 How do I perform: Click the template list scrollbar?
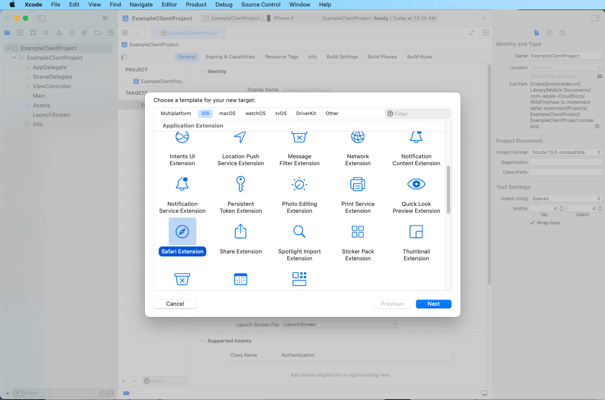click(448, 189)
